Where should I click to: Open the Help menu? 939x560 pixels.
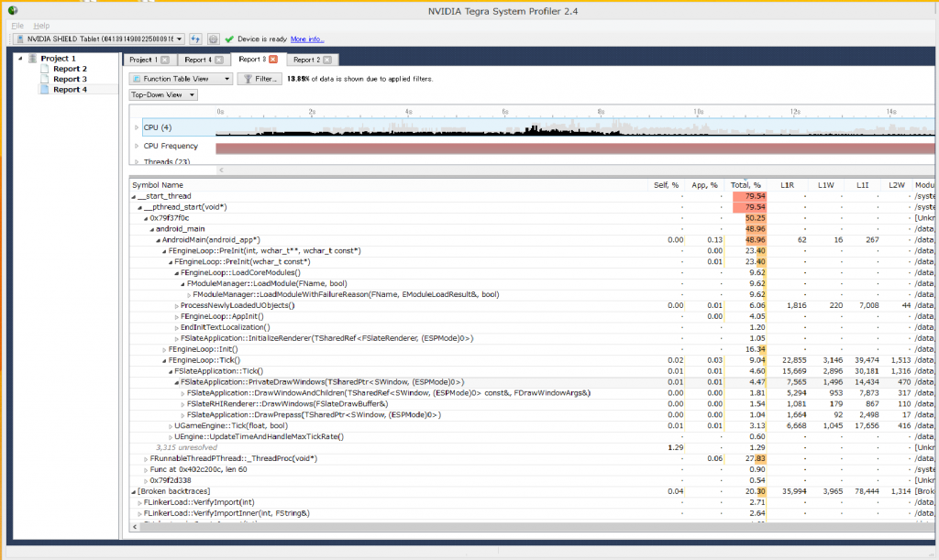(41, 26)
